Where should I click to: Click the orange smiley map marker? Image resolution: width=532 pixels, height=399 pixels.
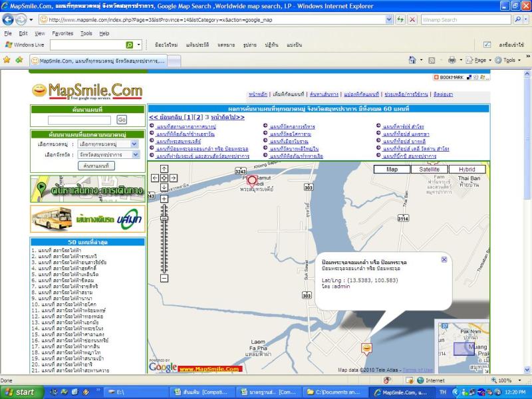click(366, 347)
